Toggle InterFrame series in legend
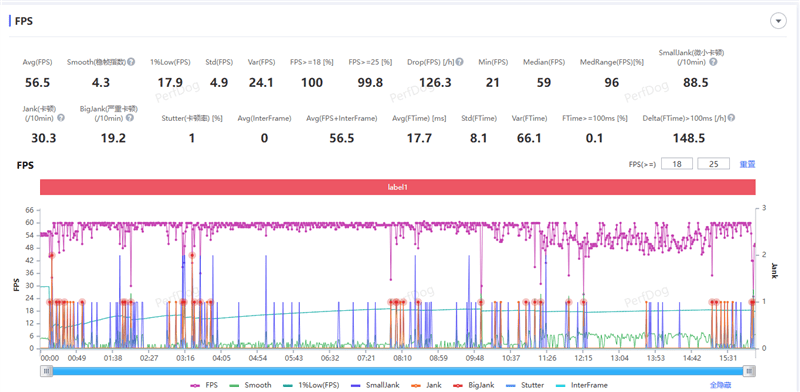This screenshot has height=392, width=800. tap(582, 385)
